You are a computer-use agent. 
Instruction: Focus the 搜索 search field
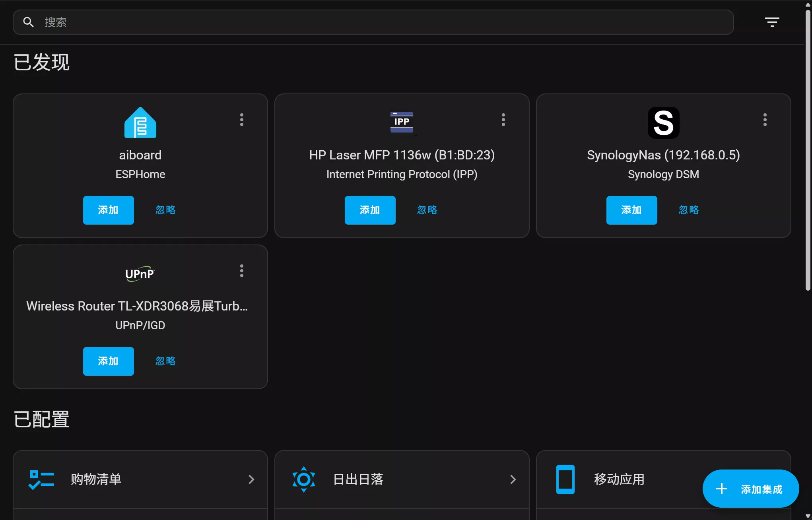[x=373, y=22]
